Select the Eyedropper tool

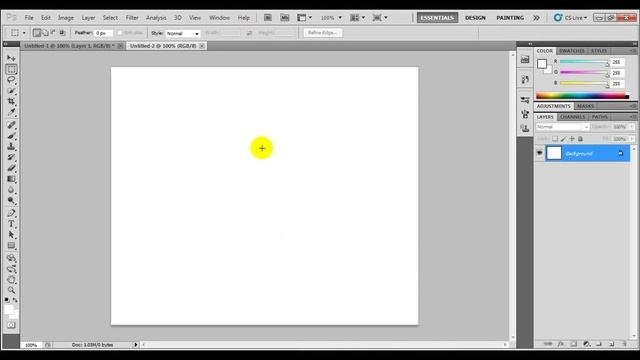(x=11, y=112)
